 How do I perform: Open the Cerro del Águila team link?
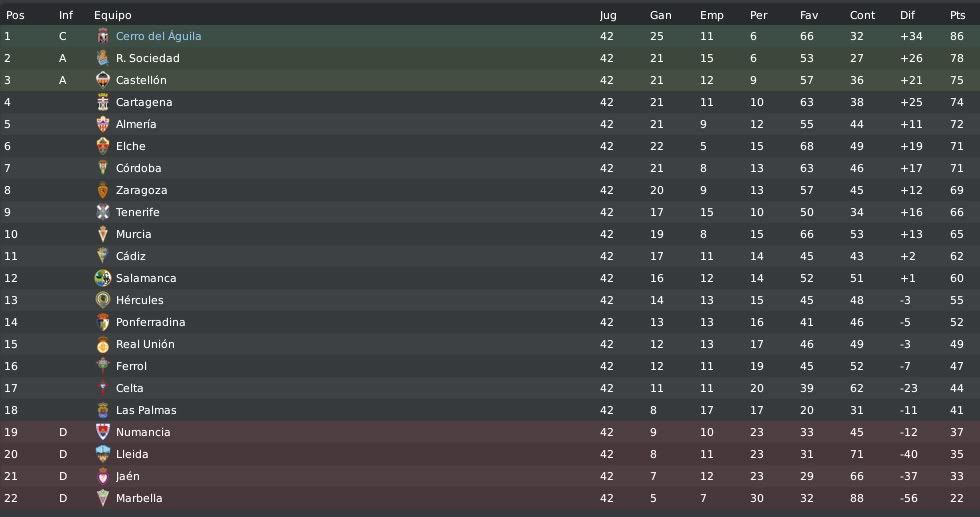[x=159, y=36]
